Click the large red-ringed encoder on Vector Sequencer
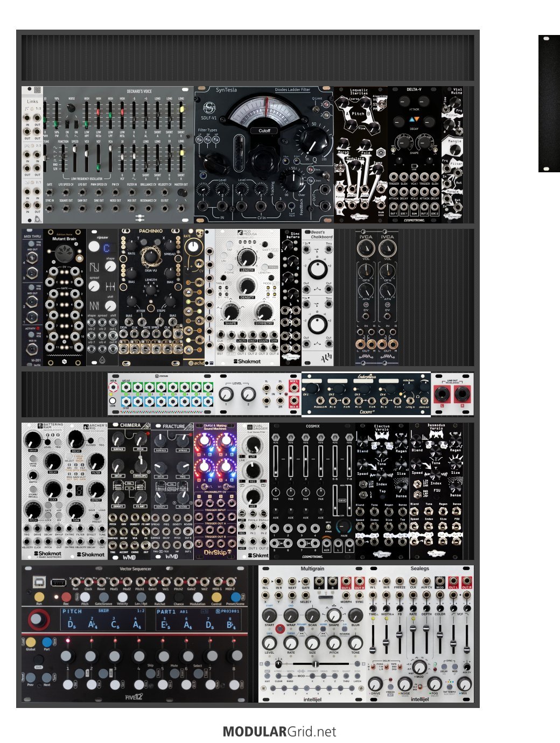Screen dimensions: 560x743 pyautogui.click(x=36, y=619)
